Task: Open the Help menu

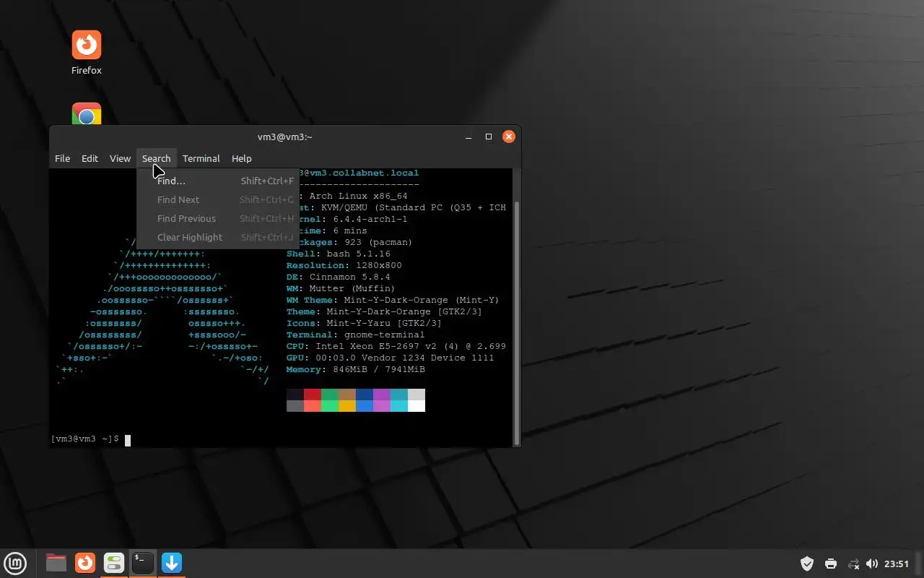Action: coord(241,158)
